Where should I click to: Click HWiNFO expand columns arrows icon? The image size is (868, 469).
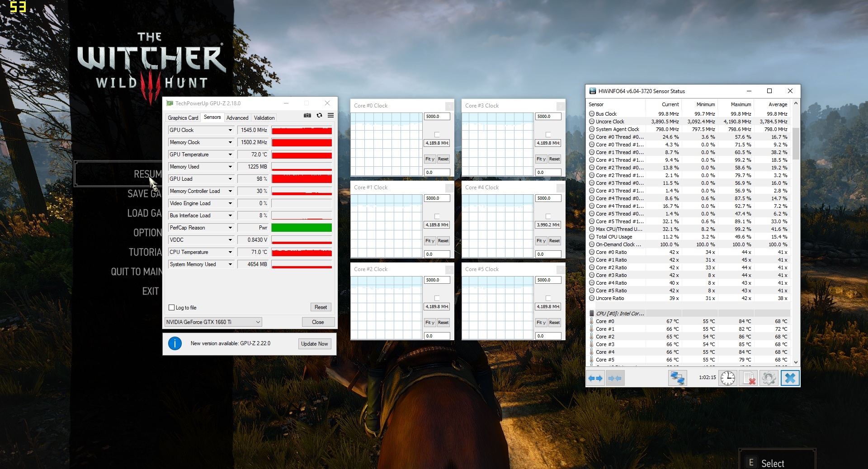pos(595,378)
